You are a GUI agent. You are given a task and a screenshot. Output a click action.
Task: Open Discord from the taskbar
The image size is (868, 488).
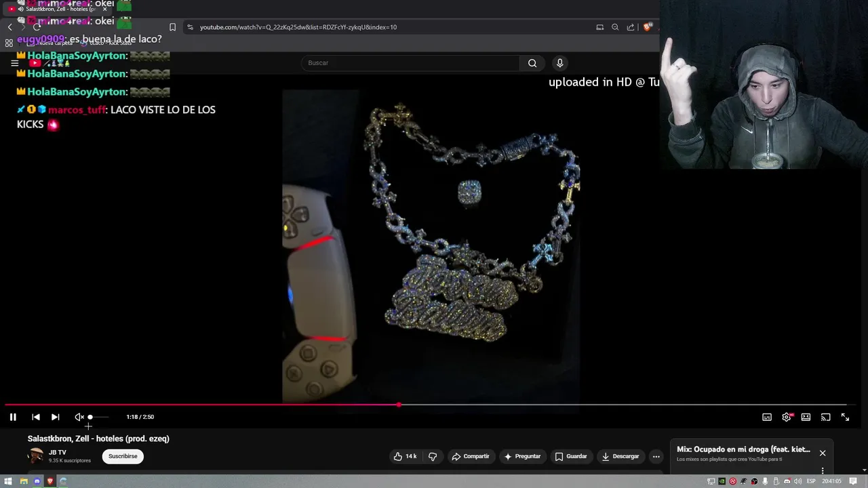(x=37, y=481)
